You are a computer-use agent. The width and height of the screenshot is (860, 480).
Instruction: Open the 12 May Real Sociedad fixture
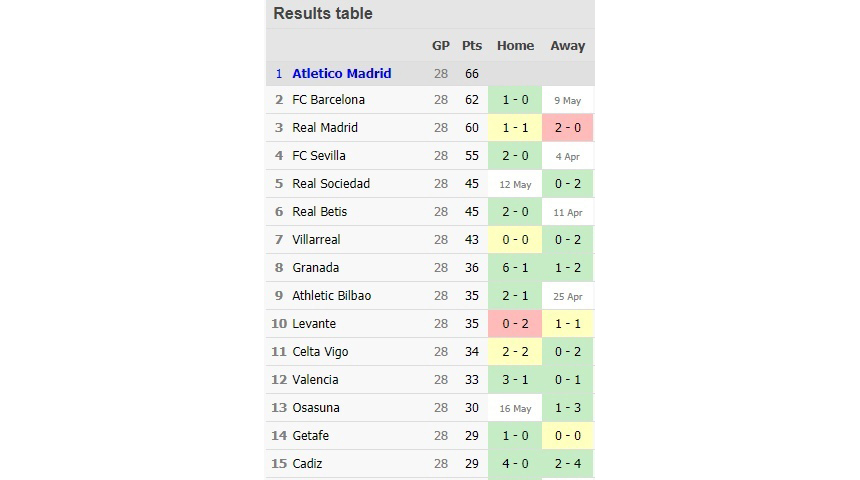[x=515, y=184]
